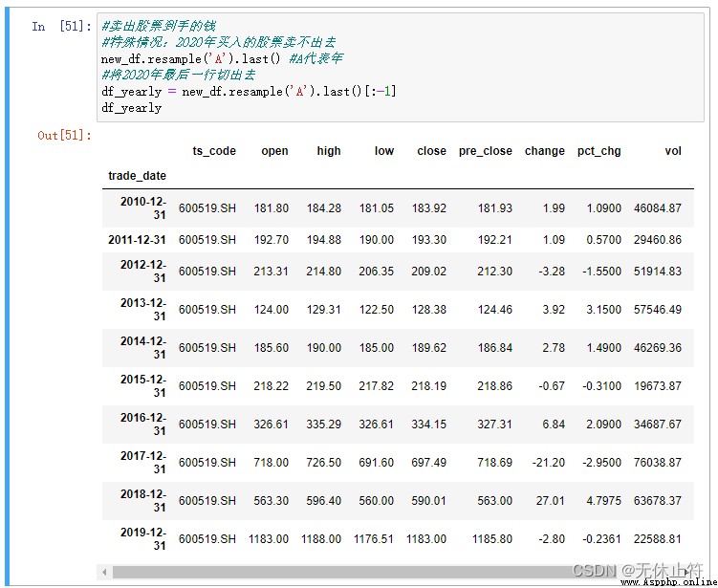This screenshot has width=718, height=588.
Task: Select the 2010-12-31 row index label
Action: [x=142, y=208]
